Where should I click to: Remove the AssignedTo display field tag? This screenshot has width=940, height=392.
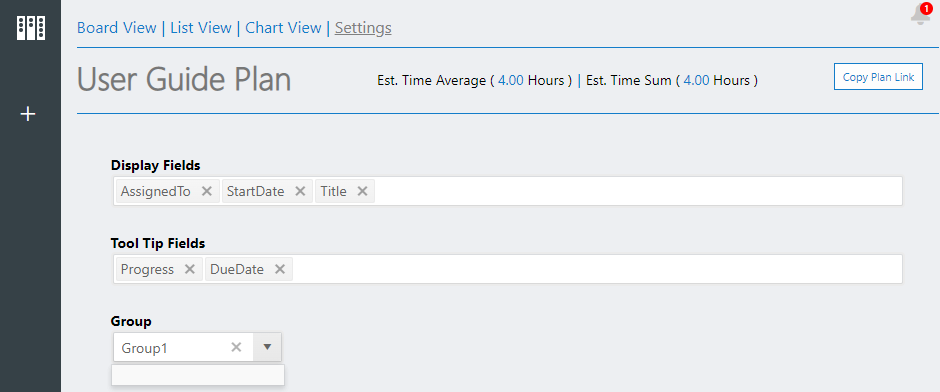207,191
